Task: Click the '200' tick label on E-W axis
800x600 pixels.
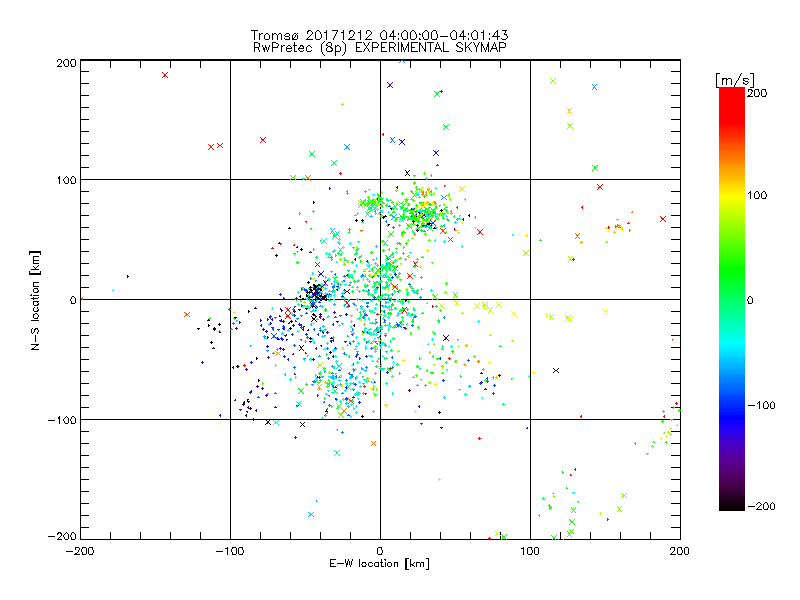Action: tap(680, 552)
